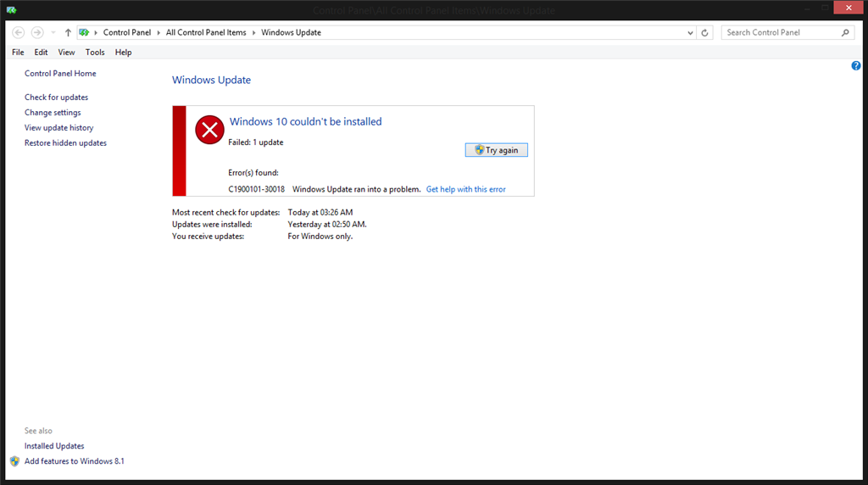Click Yesterday at 02:50 AM text
Screen dimensions: 868x485
click(327, 224)
